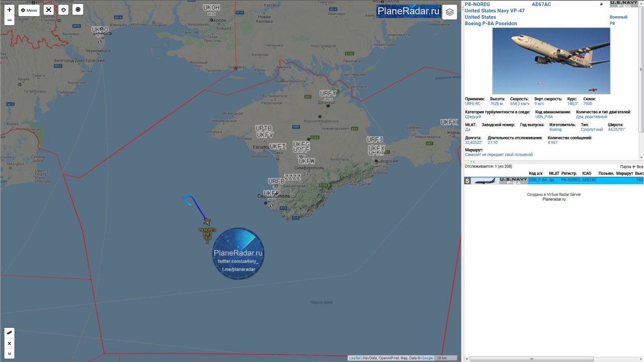Click the latitude value 44,35791°
This screenshot has height=362, width=644.
pos(617,129)
